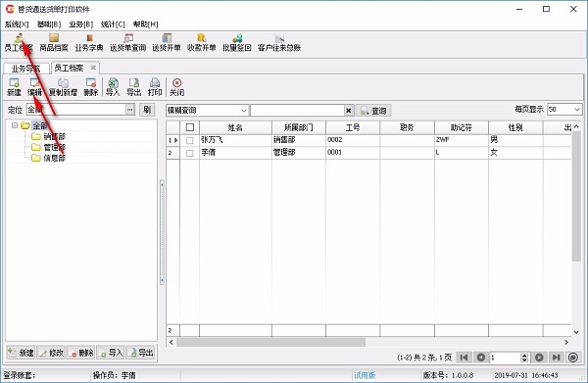
Task: Open 业务字典 dictionary tool
Action: 89,42
